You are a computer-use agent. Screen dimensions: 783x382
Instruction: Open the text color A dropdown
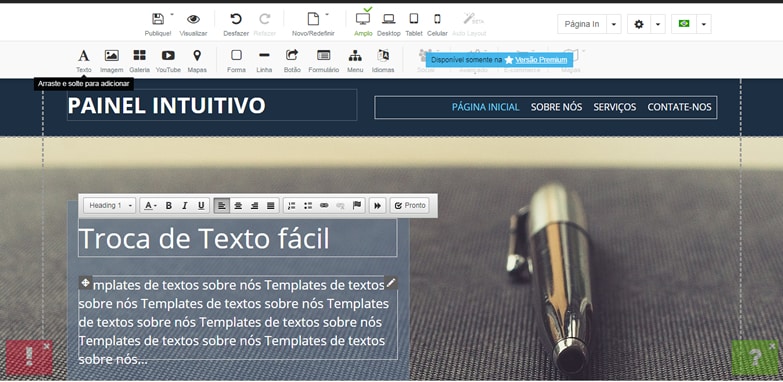[150, 206]
